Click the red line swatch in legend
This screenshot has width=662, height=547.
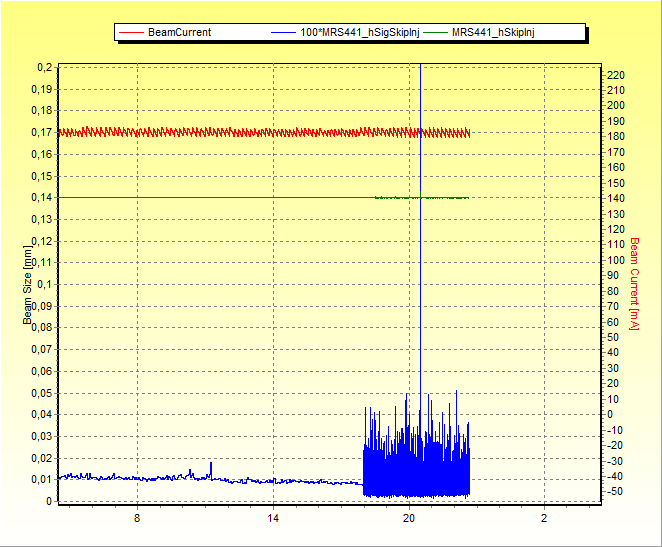[x=131, y=32]
